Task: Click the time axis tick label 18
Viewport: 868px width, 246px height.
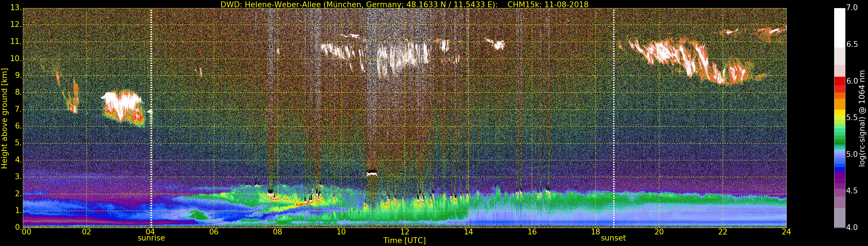Action: click(596, 232)
